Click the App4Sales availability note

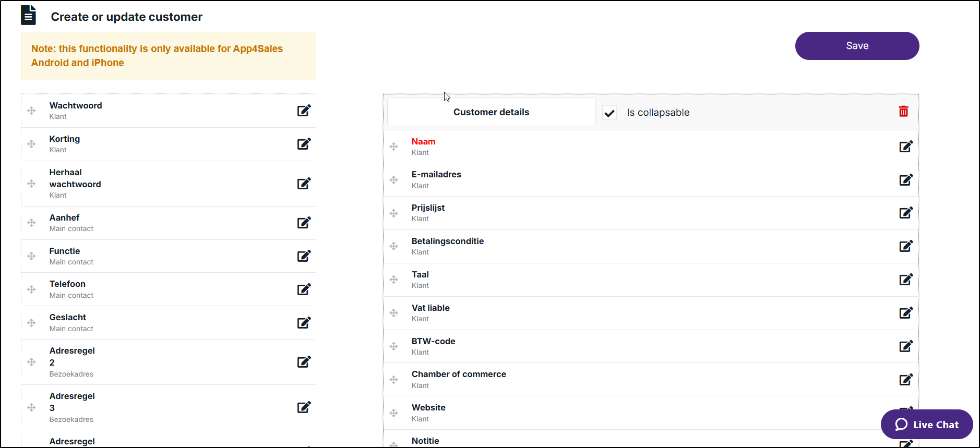169,56
